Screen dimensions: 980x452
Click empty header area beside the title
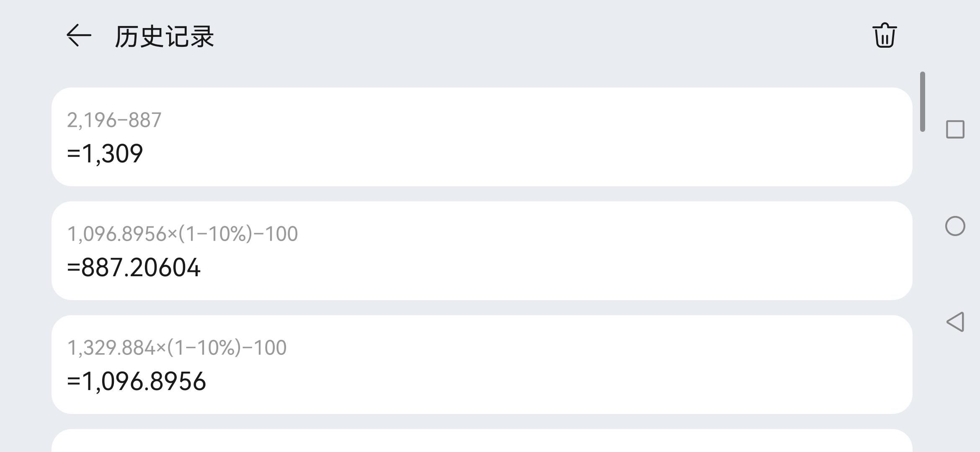pos(544,36)
